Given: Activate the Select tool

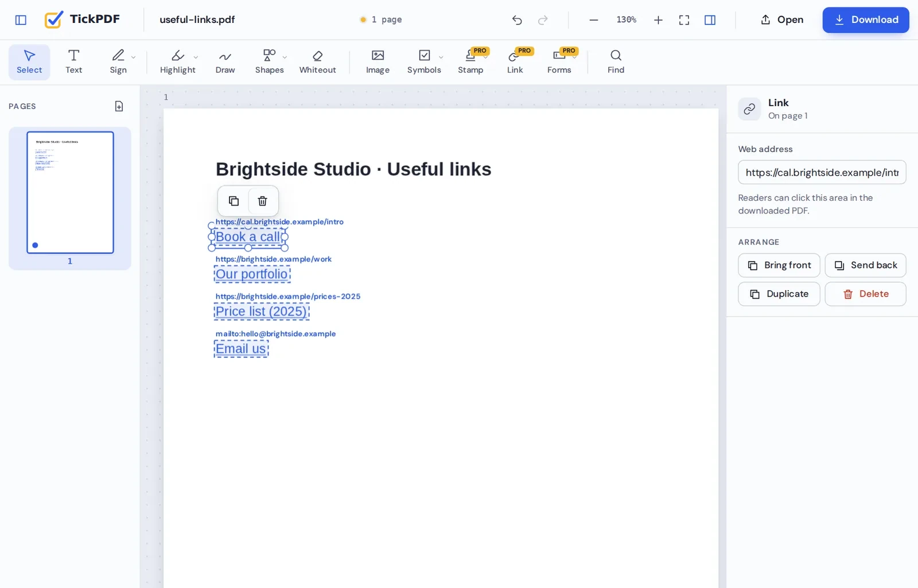Looking at the screenshot, I should (29, 62).
